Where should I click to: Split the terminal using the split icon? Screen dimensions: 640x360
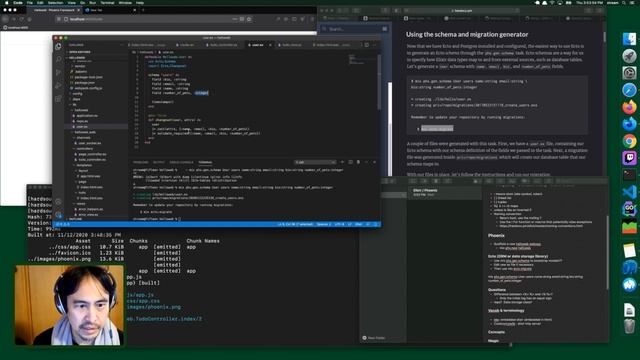(x=350, y=162)
